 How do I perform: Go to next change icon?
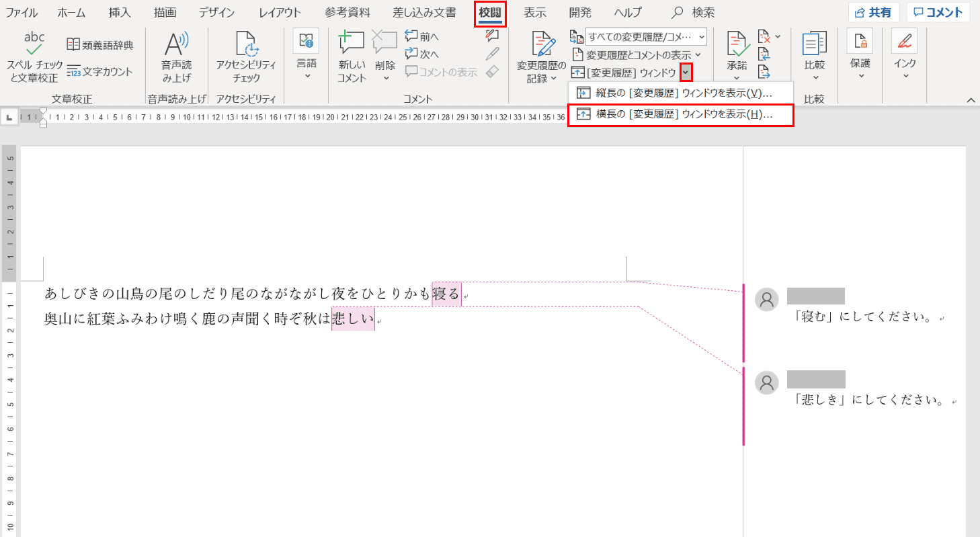(764, 71)
